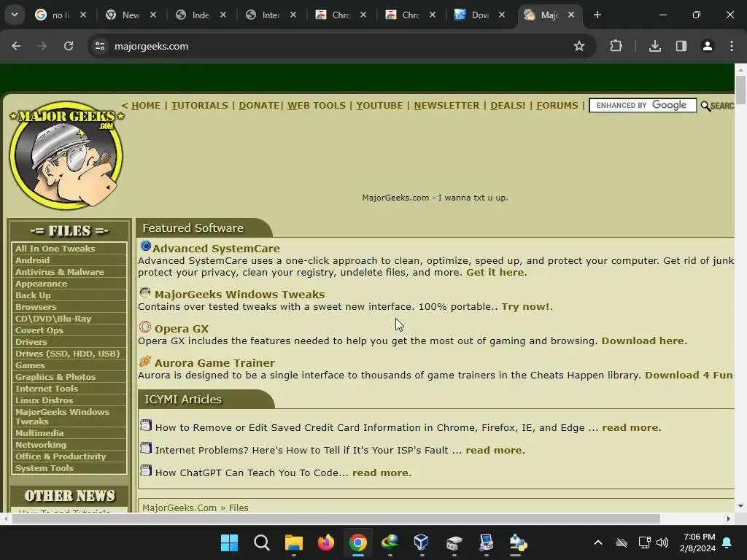Open the Extensions puzzle icon
Screen dimensions: 747x560
[x=616, y=46]
